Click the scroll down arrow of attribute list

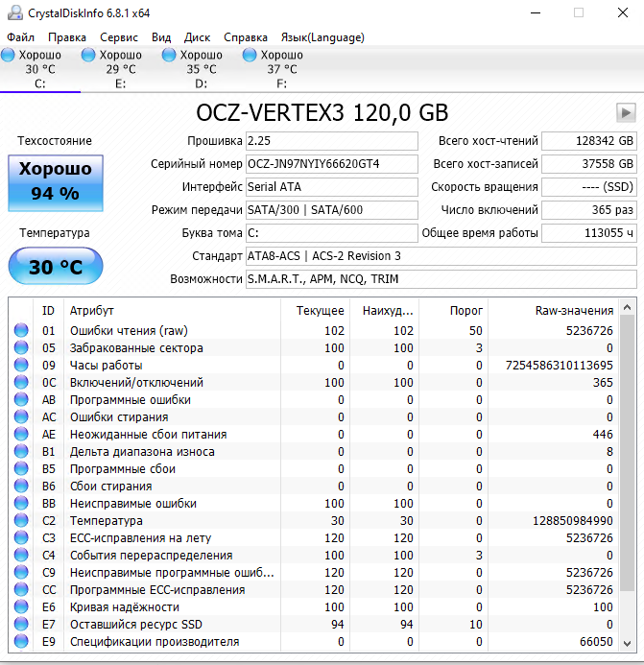(x=628, y=643)
